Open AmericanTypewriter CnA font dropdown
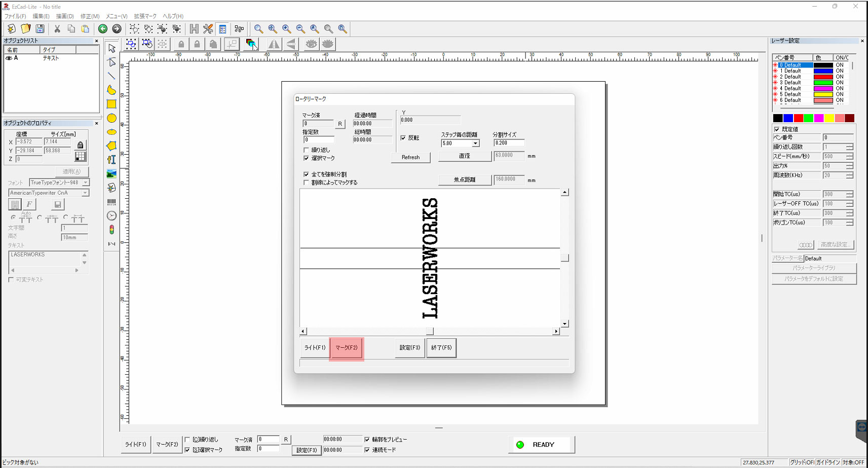The image size is (868, 468). pos(85,193)
